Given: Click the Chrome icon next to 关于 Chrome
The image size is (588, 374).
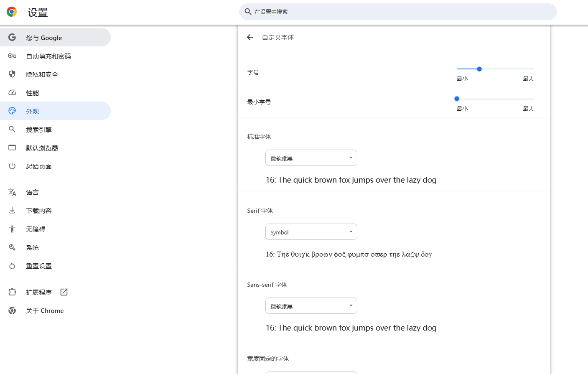Looking at the screenshot, I should click(12, 310).
